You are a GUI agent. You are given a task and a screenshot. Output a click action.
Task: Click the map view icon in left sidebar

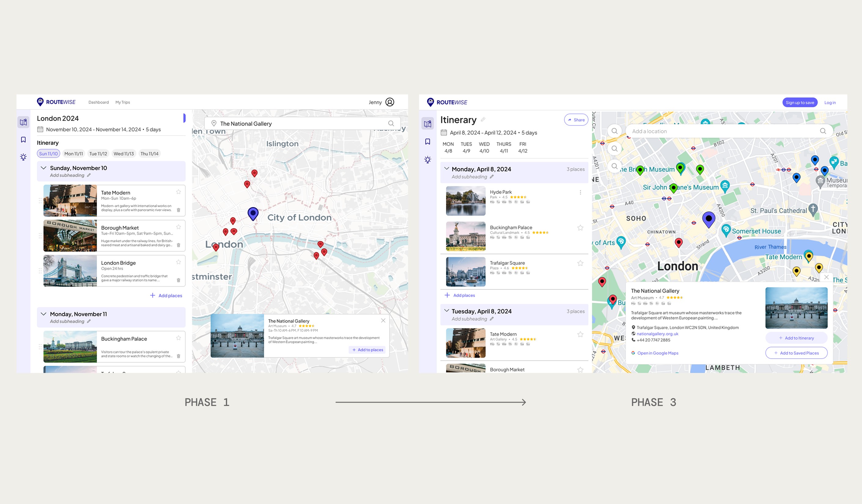[x=23, y=122]
